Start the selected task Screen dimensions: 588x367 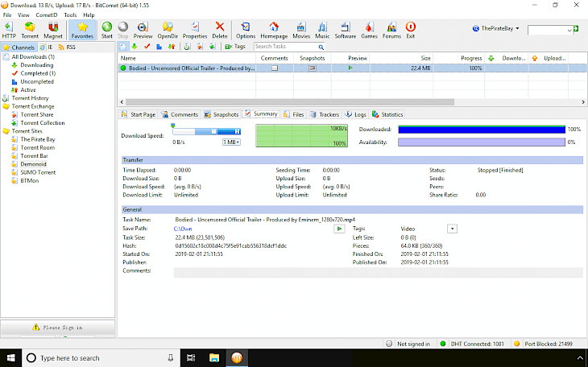pyautogui.click(x=107, y=30)
